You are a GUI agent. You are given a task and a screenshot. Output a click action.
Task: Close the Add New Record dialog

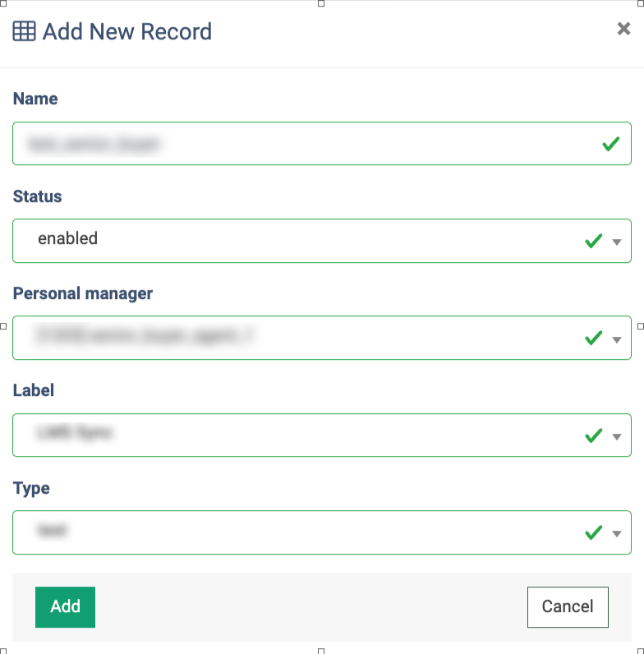click(x=623, y=30)
